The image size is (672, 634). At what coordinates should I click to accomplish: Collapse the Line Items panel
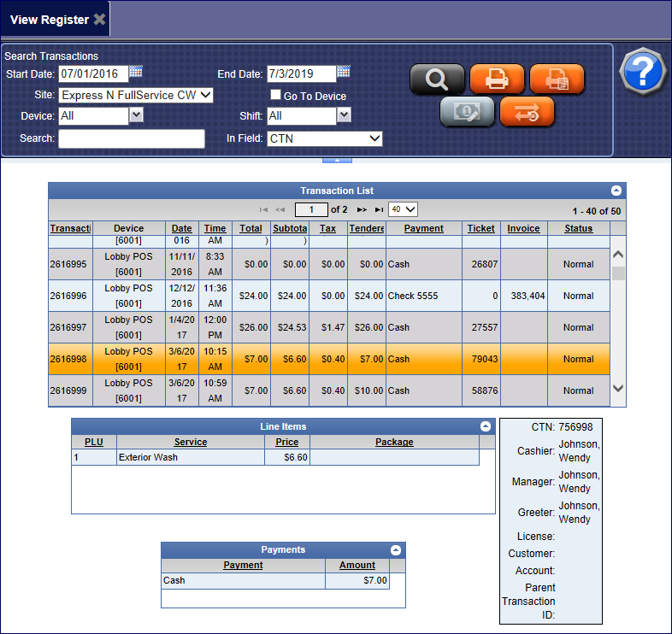486,426
